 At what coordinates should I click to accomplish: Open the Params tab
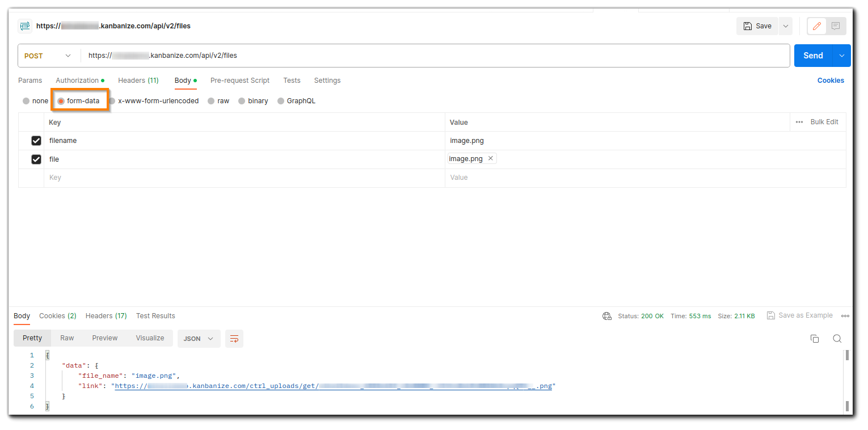pyautogui.click(x=30, y=81)
